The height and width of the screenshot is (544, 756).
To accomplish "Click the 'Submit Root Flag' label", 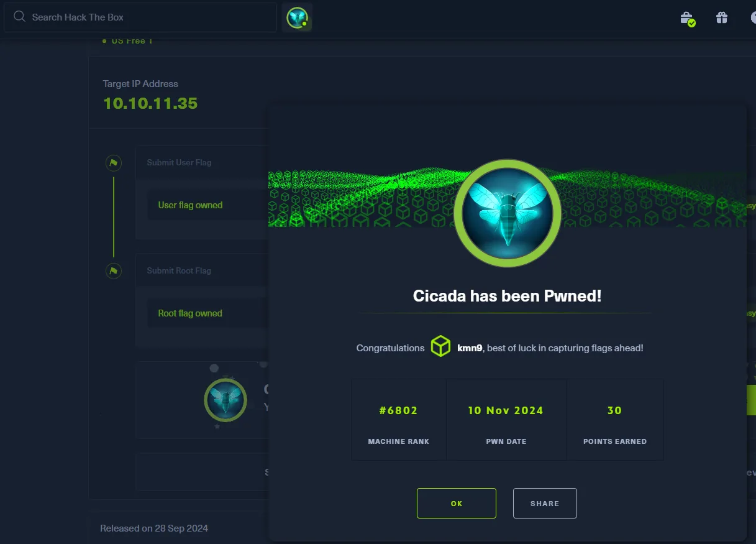I will (x=179, y=270).
